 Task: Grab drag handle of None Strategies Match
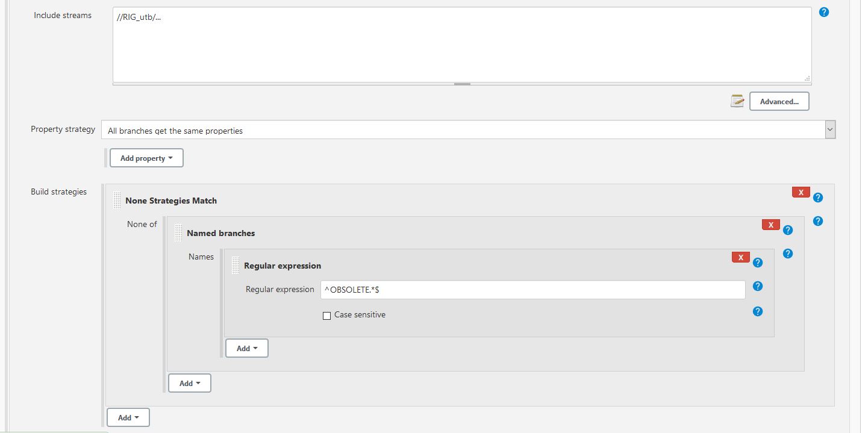tap(117, 201)
